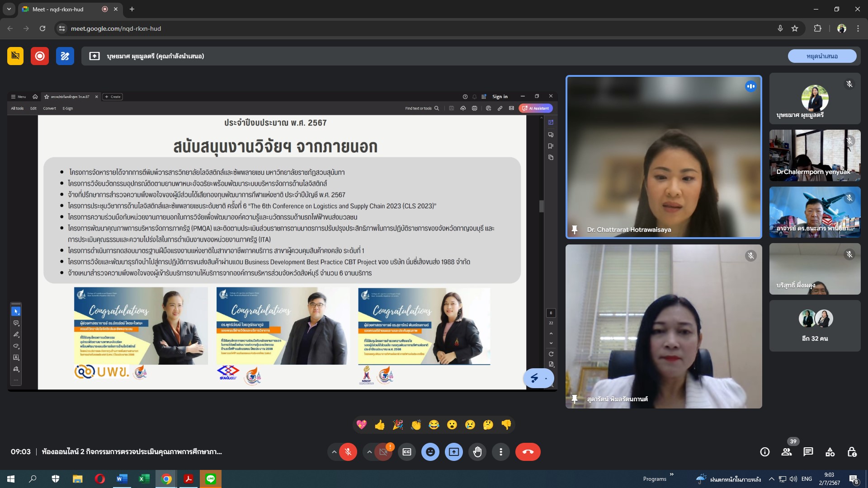
Task: Toggle the camera on/off button
Action: (383, 452)
